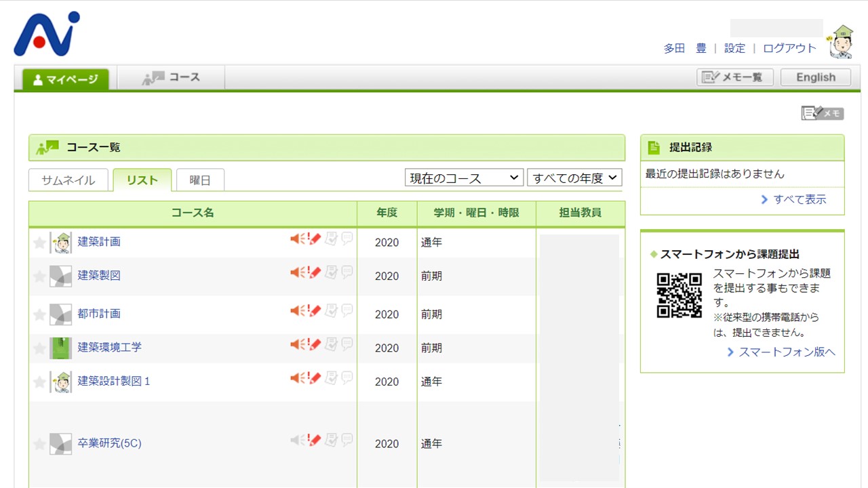
Task: Click the mascot avatar beside ログアウト
Action: (x=841, y=42)
